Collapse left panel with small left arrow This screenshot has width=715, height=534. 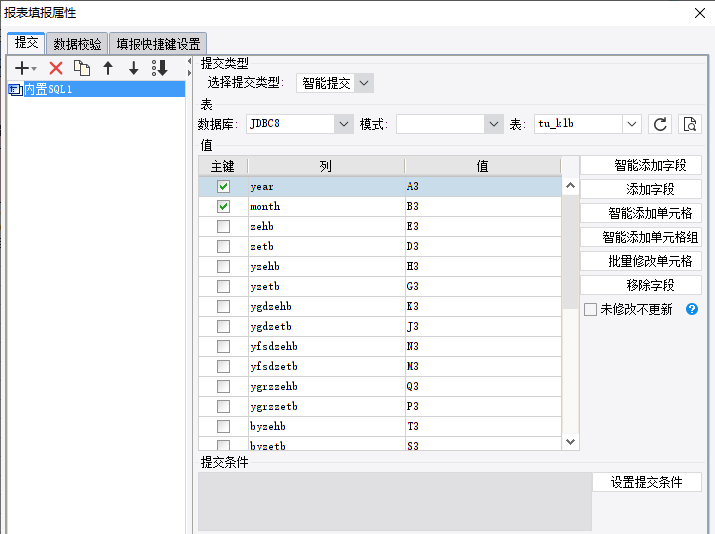[x=189, y=61]
